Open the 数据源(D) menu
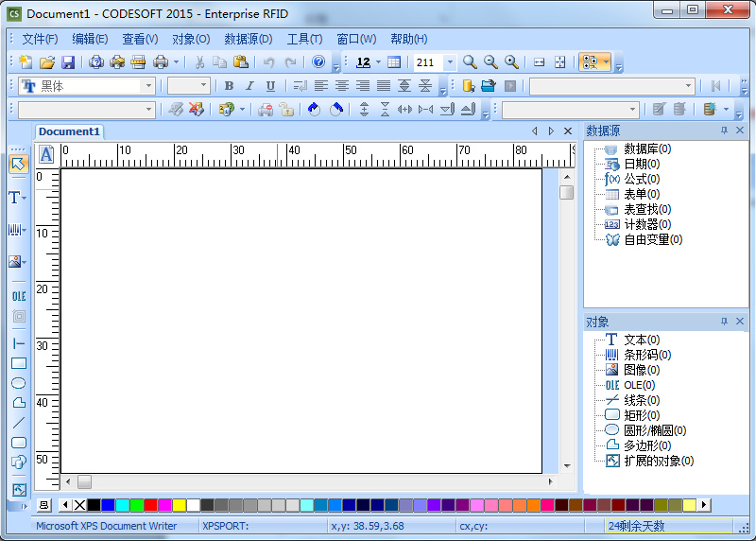Viewport: 756px width, 541px height. (248, 39)
